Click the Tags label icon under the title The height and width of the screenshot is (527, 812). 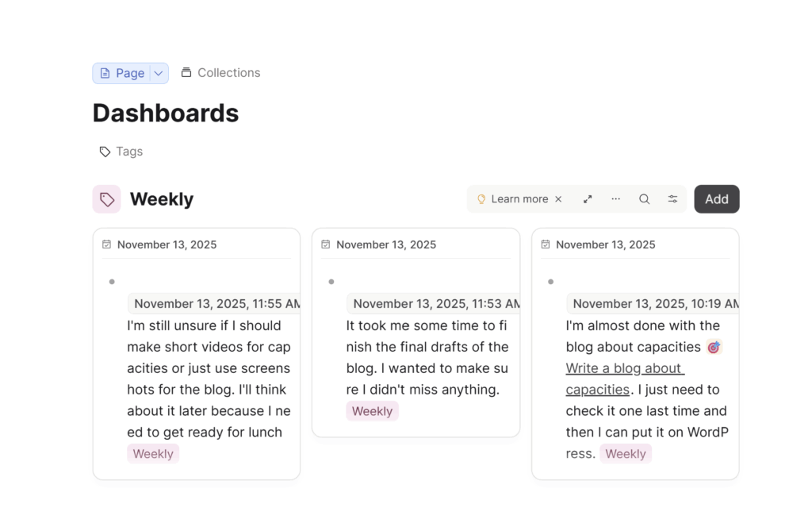click(105, 152)
